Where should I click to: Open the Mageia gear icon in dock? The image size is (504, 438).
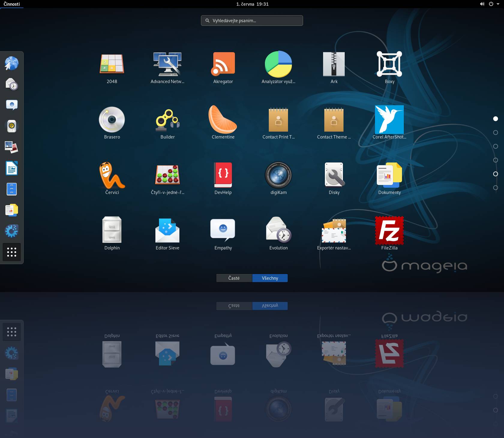pyautogui.click(x=12, y=231)
